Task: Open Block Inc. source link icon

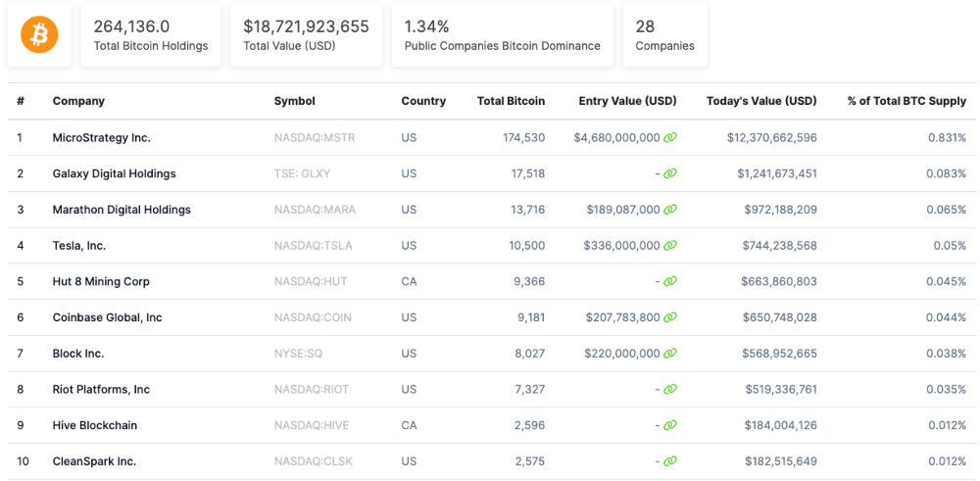Action: click(670, 354)
